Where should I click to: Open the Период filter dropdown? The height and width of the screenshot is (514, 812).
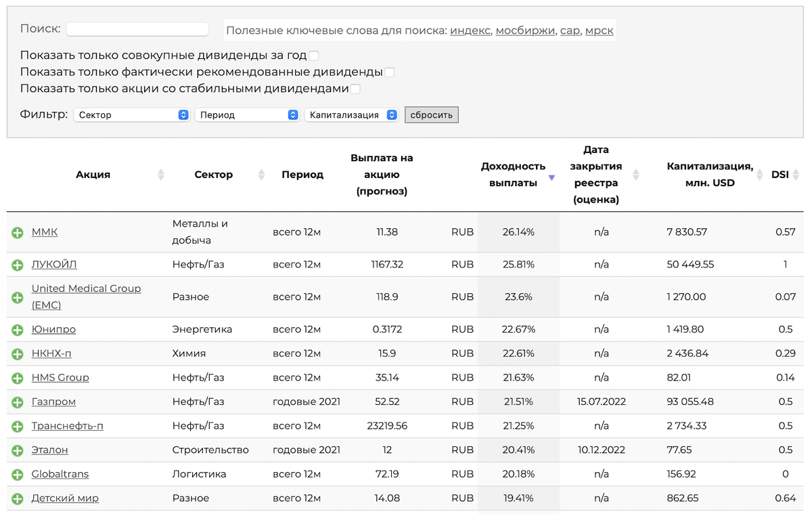coord(247,115)
